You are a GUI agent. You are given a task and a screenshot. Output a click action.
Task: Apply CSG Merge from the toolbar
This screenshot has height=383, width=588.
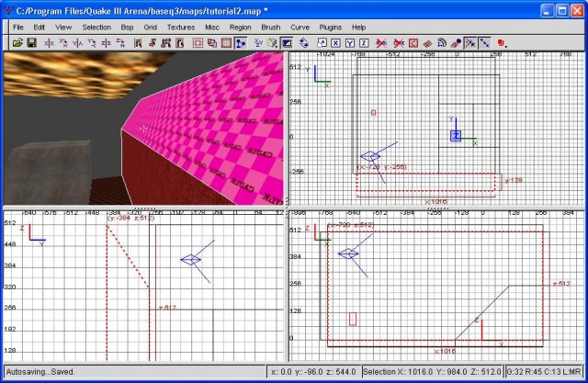(x=212, y=43)
